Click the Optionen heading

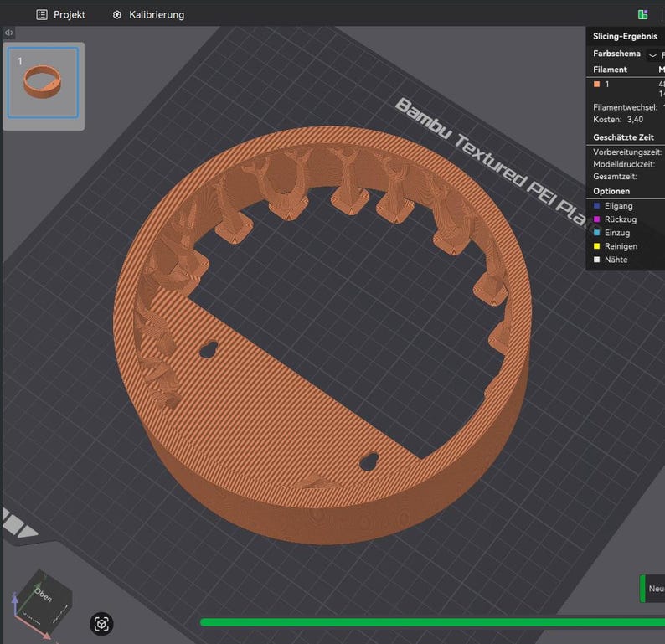click(x=611, y=191)
